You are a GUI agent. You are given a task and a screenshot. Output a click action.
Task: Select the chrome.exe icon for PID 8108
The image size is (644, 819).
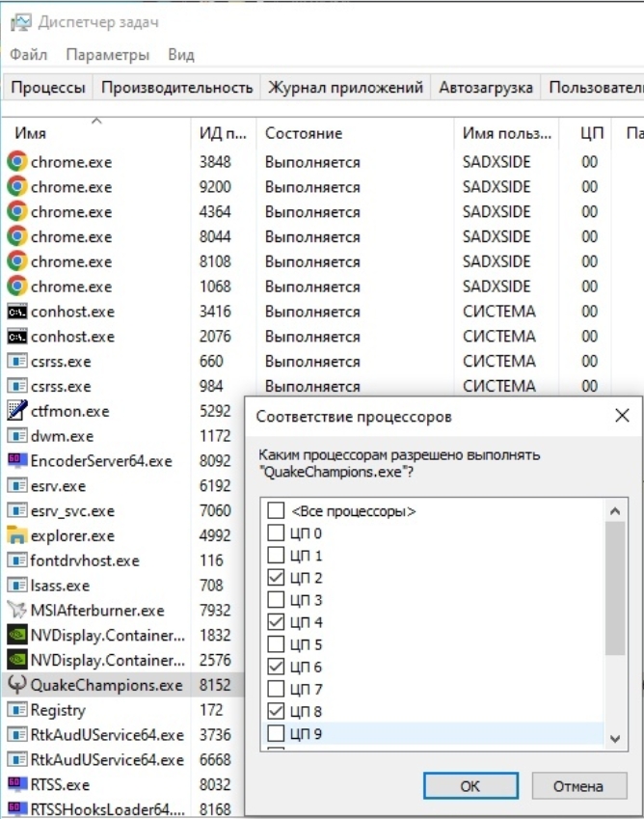(x=16, y=261)
